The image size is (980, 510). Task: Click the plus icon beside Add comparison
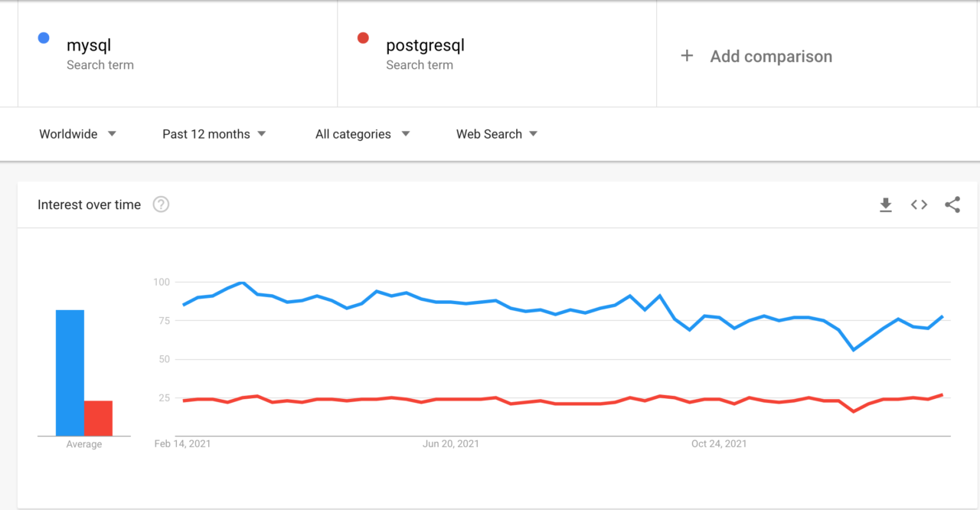687,55
